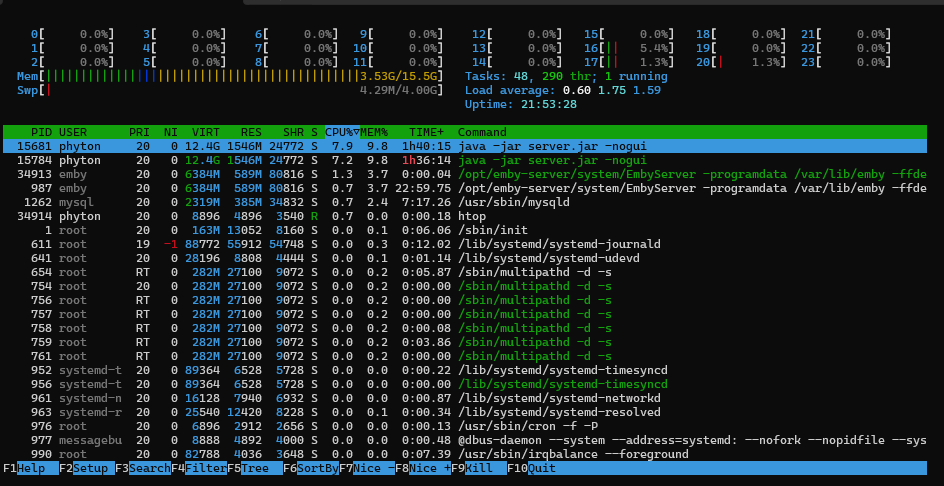
Task: Select java process row PID 15784
Action: tap(465, 160)
